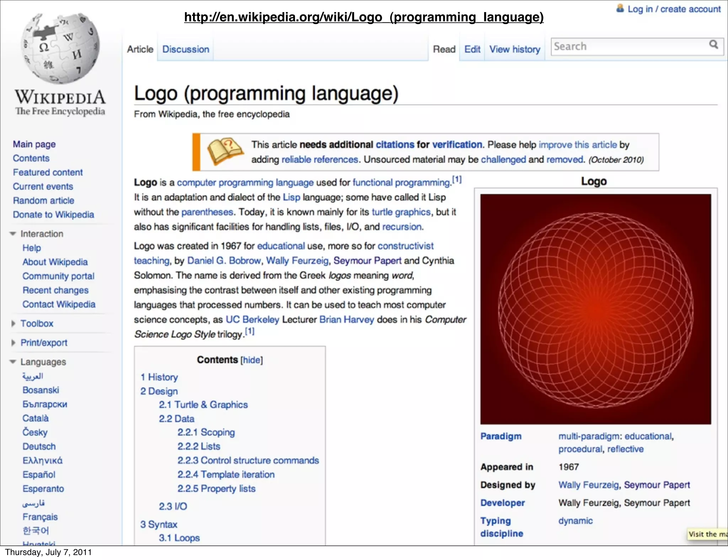
Task: Open the Help link
Action: 32,248
